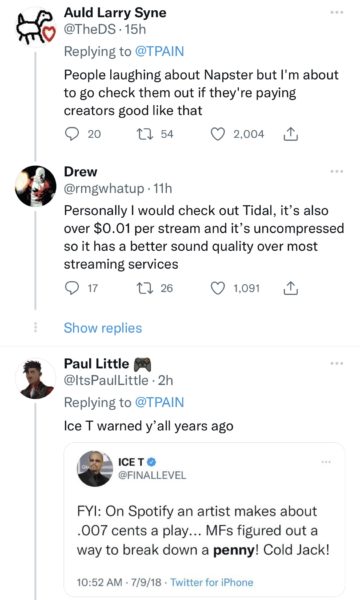Open reply on Auld Larry Syne's tweet
This screenshot has height=600, width=360.
(72, 134)
